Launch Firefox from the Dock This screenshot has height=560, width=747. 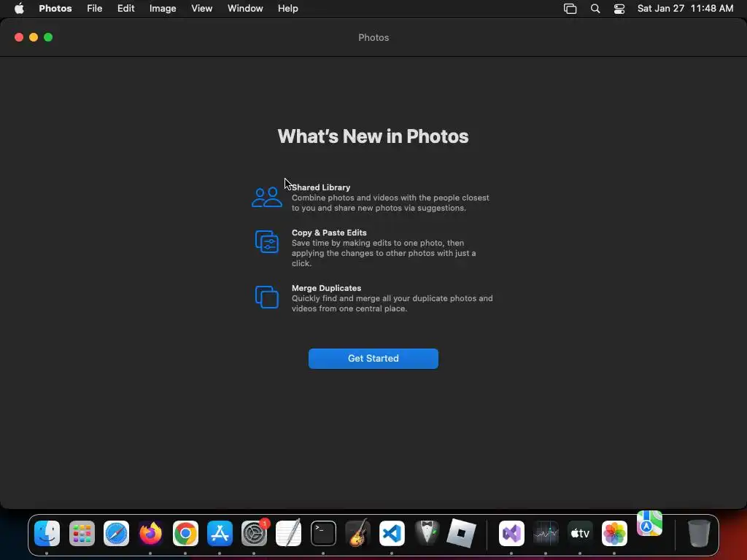150,533
